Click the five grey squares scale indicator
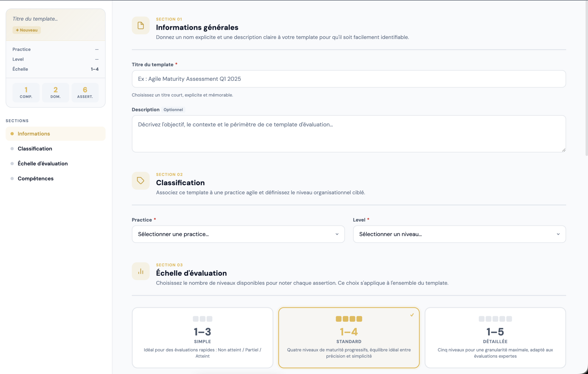 [495, 319]
